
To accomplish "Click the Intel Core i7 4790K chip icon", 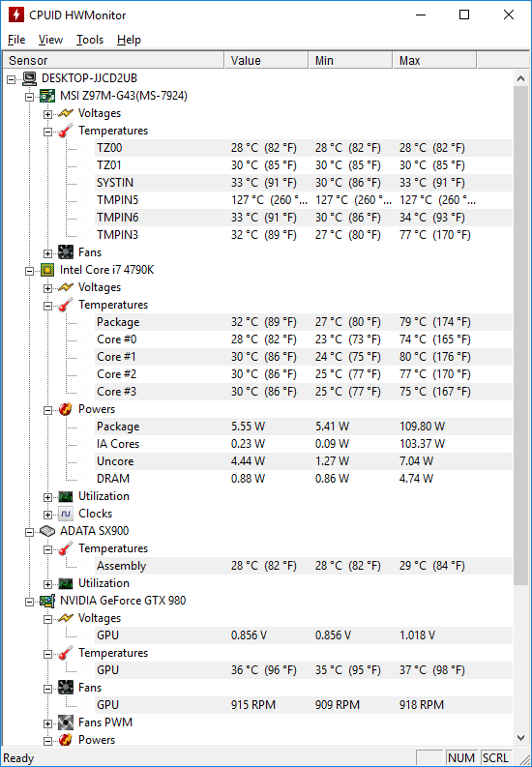I will [47, 270].
